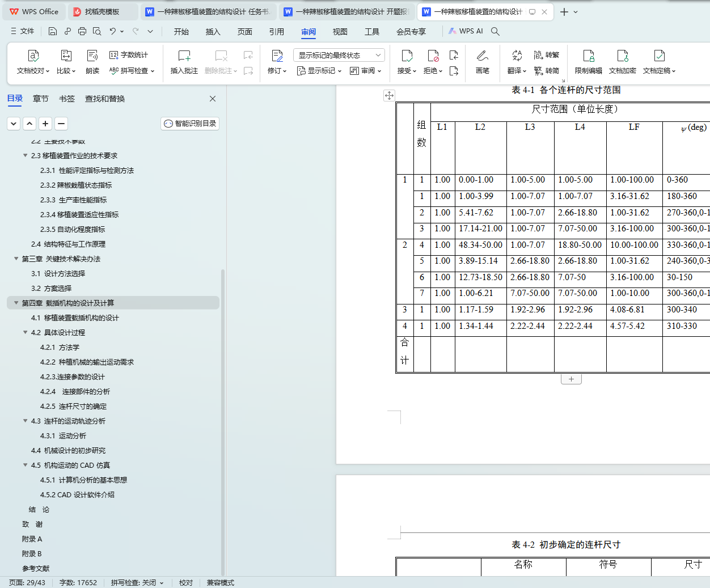Image resolution: width=710 pixels, height=588 pixels.
Task: Select 4.2.5 连杆尺寸的确定 outline item
Action: (x=73, y=406)
